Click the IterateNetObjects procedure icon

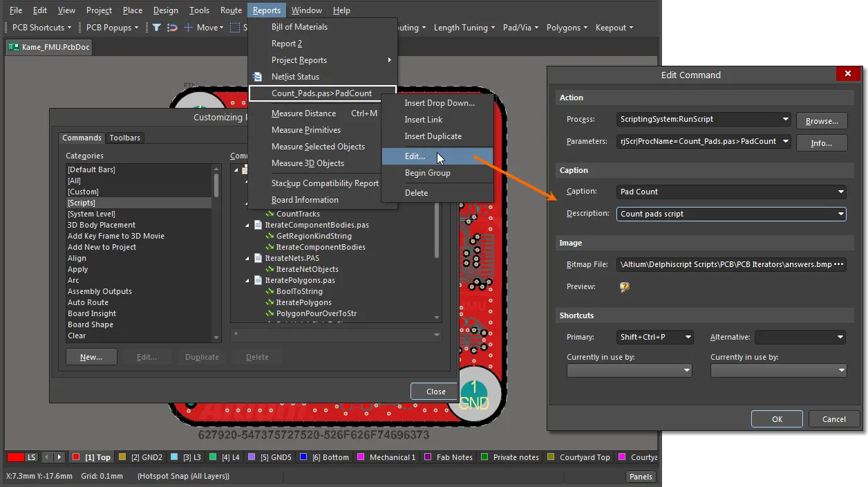coord(270,269)
